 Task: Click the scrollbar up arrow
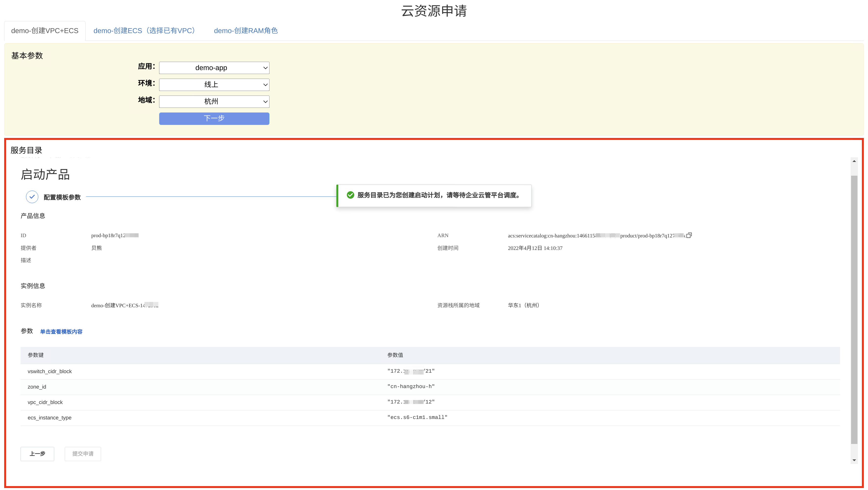854,161
